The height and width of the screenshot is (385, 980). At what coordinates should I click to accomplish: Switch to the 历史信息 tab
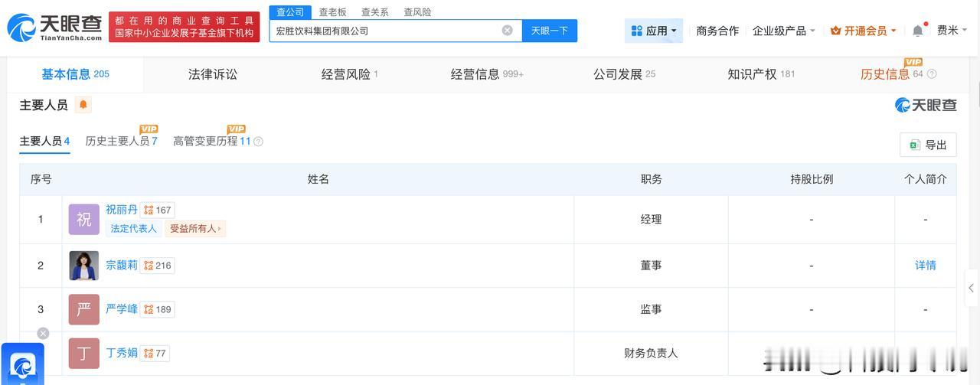892,74
